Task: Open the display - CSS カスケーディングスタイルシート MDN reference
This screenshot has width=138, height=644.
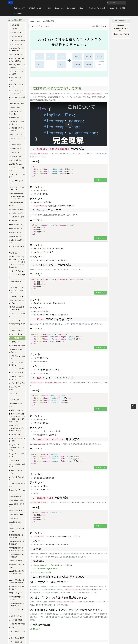Action: tap(53, 565)
